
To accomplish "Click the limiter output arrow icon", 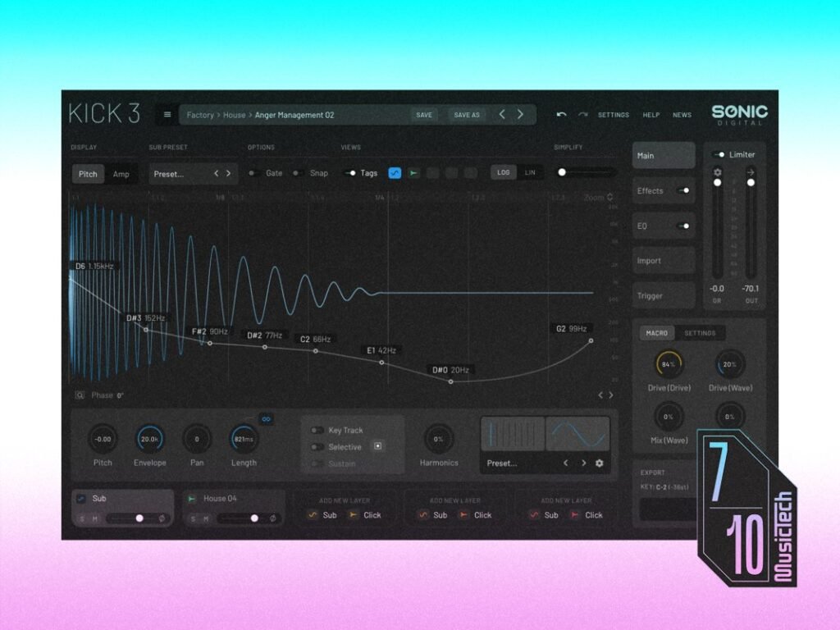I will click(751, 172).
